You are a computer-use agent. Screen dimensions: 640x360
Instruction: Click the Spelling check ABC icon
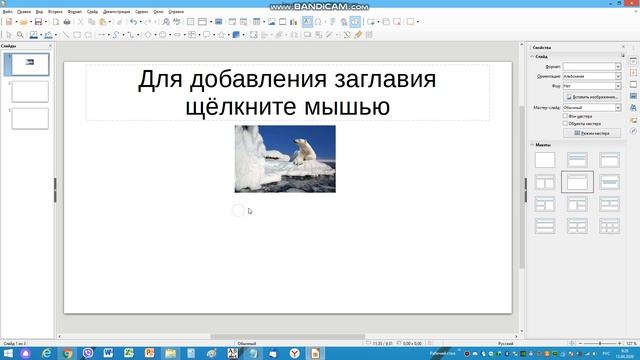click(x=177, y=22)
